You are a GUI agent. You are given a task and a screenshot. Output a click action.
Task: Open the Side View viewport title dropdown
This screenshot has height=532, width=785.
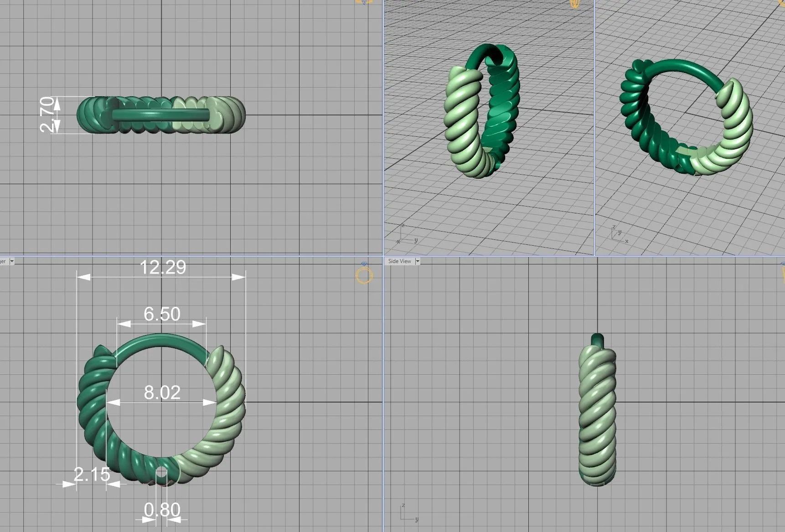(418, 261)
